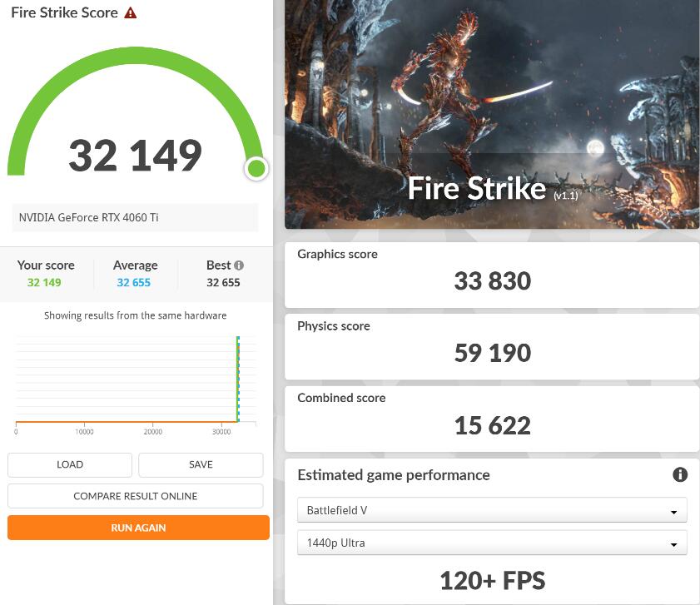Click Your score value 32 149
The height and width of the screenshot is (605, 700).
(x=44, y=282)
